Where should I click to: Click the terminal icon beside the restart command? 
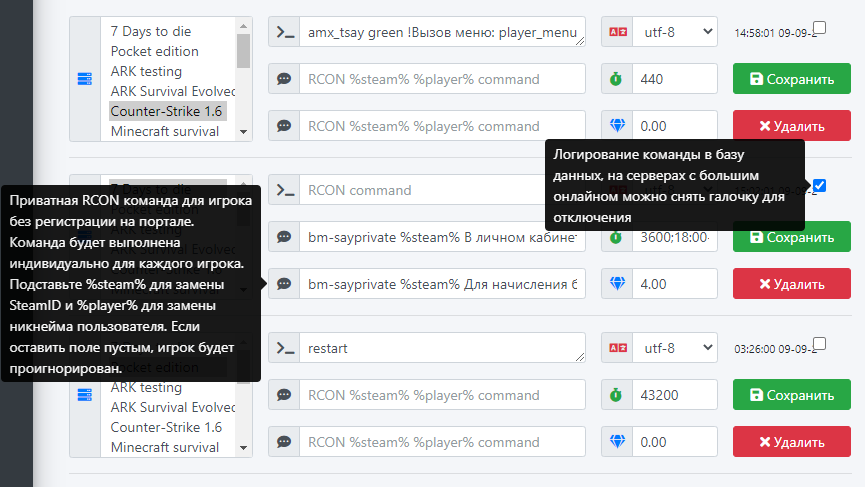[x=285, y=348]
